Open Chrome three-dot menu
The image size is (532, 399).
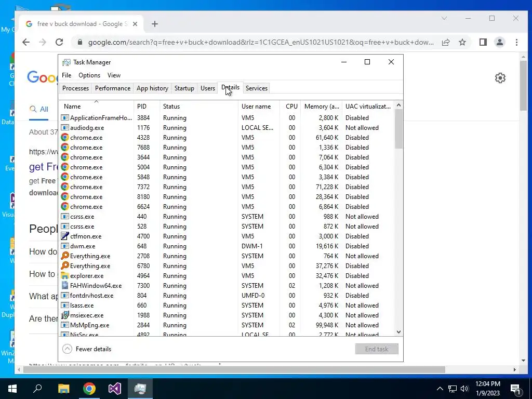pyautogui.click(x=516, y=42)
